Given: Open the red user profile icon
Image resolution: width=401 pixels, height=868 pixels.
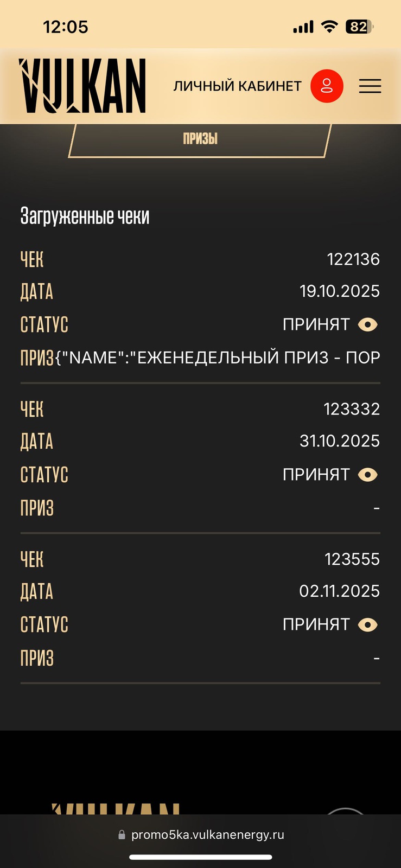Looking at the screenshot, I should 327,86.
